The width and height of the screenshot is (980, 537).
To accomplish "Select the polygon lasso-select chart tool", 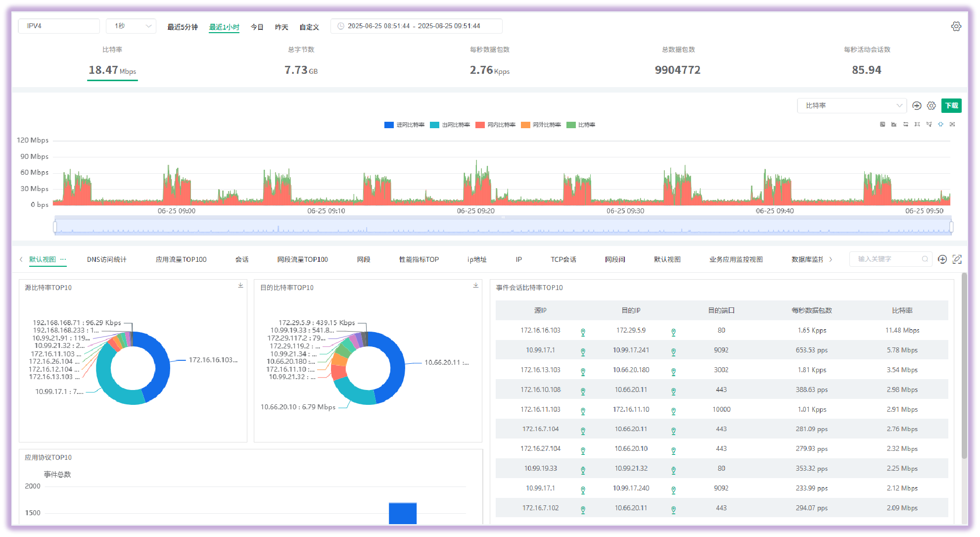I will (929, 124).
